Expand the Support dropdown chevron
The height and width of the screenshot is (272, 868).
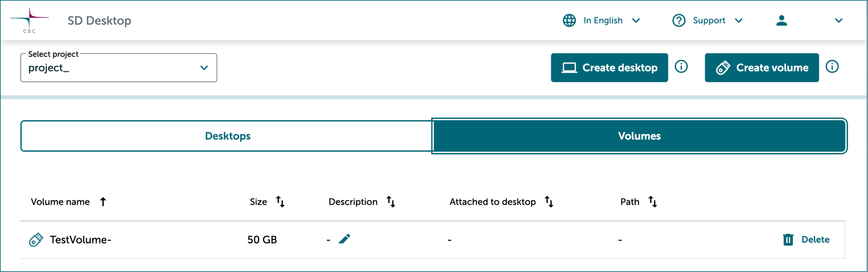[739, 21]
